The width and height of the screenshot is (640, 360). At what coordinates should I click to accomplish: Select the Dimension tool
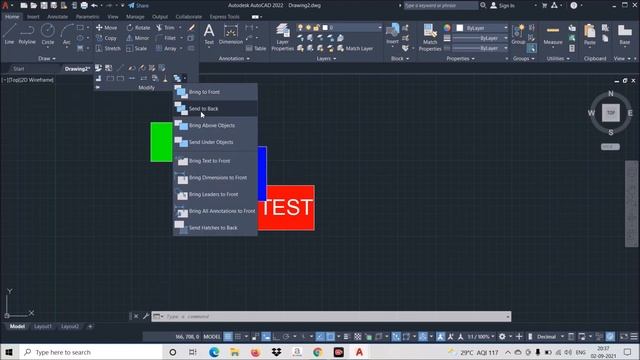point(231,34)
